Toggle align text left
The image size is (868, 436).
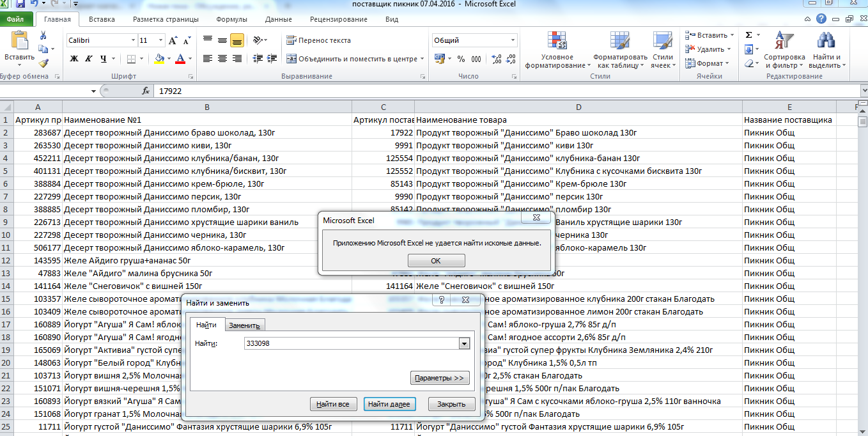click(x=207, y=59)
